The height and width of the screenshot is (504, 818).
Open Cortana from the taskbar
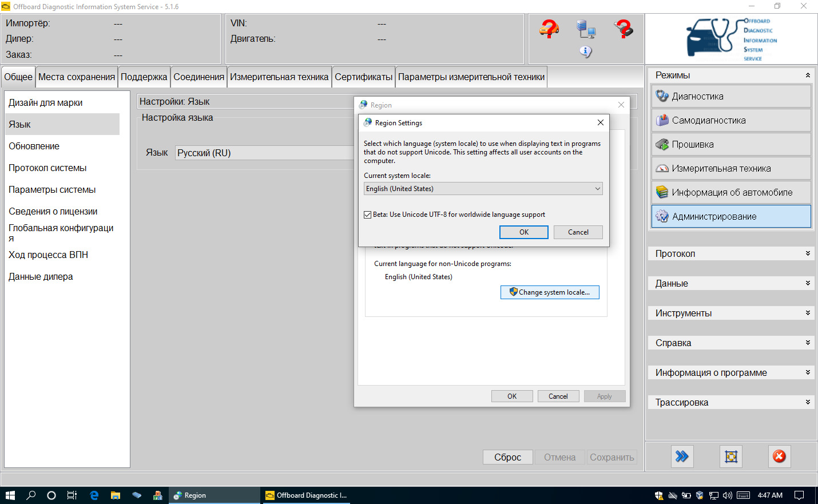(51, 495)
